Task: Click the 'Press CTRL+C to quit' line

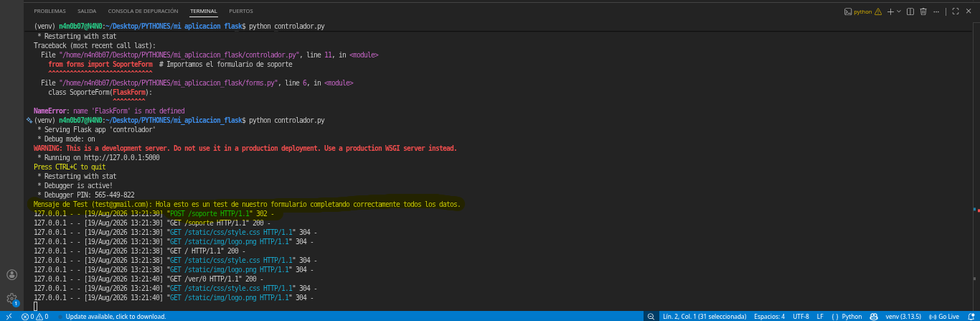Action: point(70,167)
